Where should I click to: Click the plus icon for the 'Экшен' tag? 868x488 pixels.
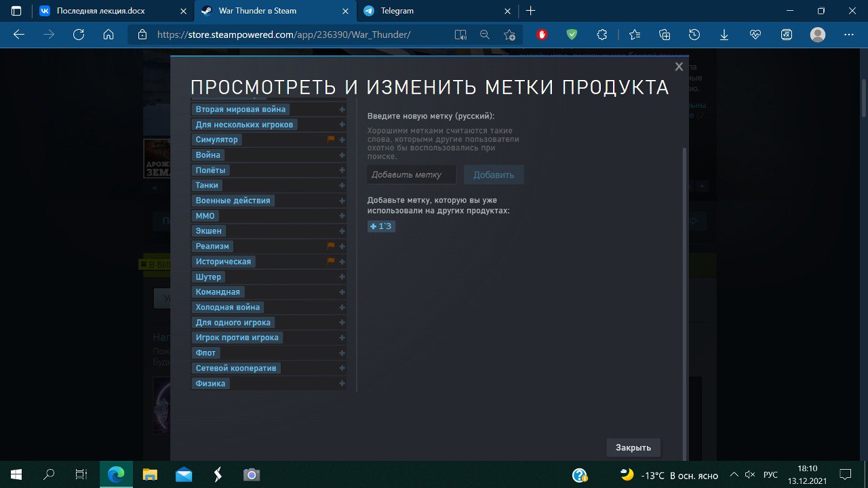(342, 231)
